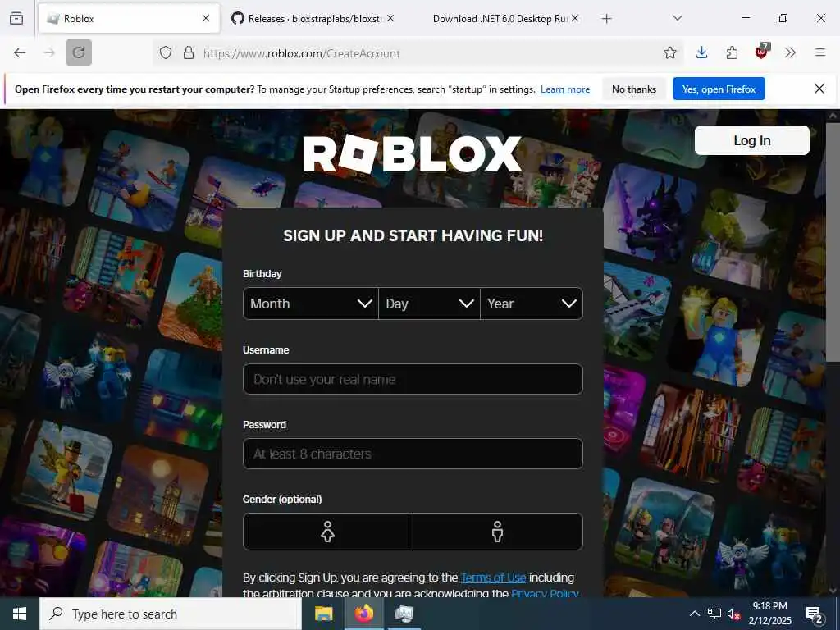Open the taskbar clock and date
The image size is (840, 630).
[769, 614]
